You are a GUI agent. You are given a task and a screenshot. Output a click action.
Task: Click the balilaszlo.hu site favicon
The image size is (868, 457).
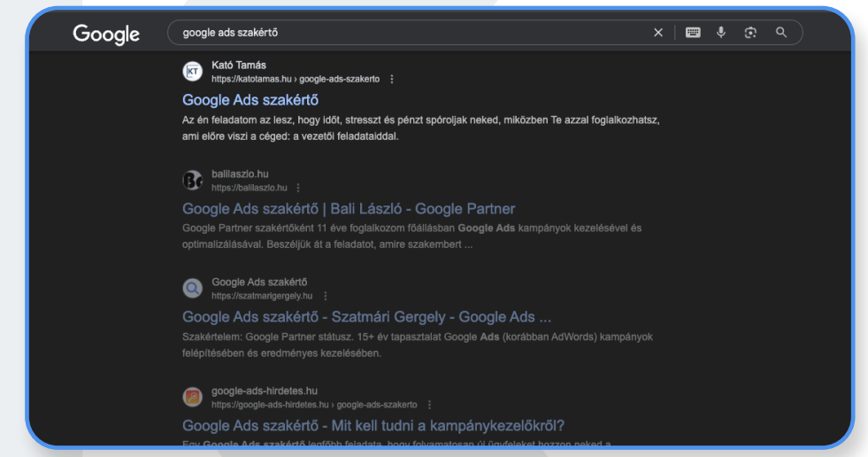(193, 180)
